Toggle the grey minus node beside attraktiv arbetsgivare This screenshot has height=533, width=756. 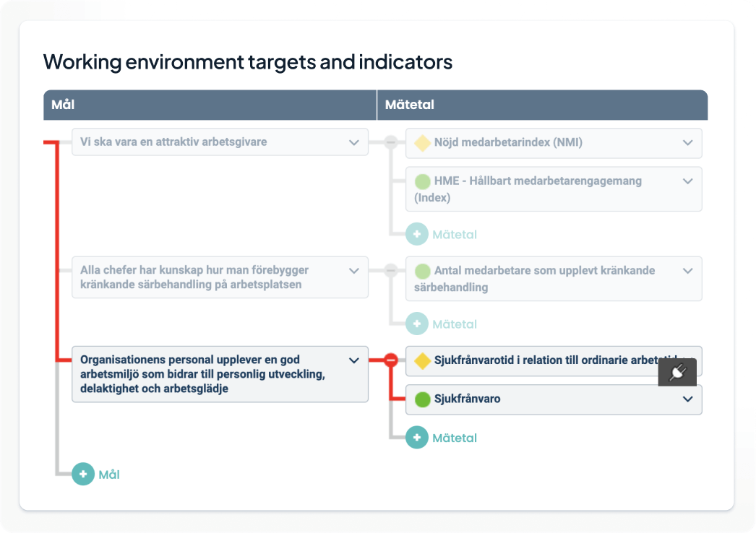click(x=391, y=142)
